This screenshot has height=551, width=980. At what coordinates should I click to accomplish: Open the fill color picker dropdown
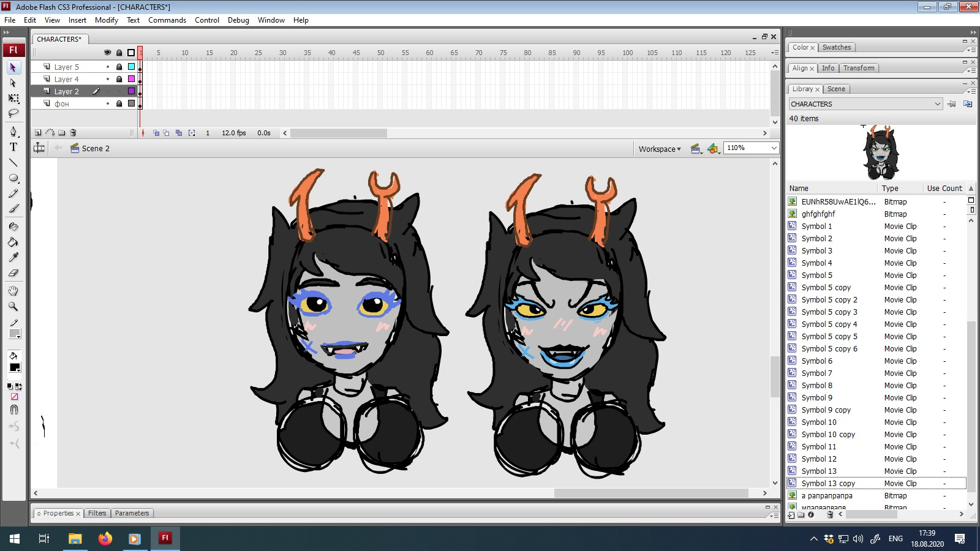click(15, 367)
